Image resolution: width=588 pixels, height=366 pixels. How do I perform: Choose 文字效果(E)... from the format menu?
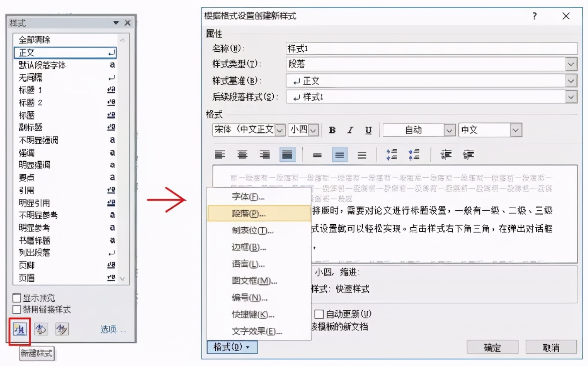pos(259,332)
